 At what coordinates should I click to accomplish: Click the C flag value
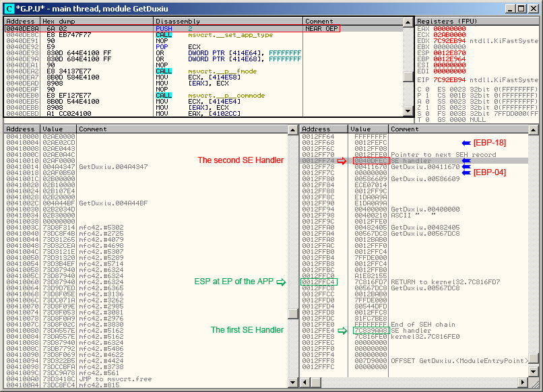[x=427, y=90]
